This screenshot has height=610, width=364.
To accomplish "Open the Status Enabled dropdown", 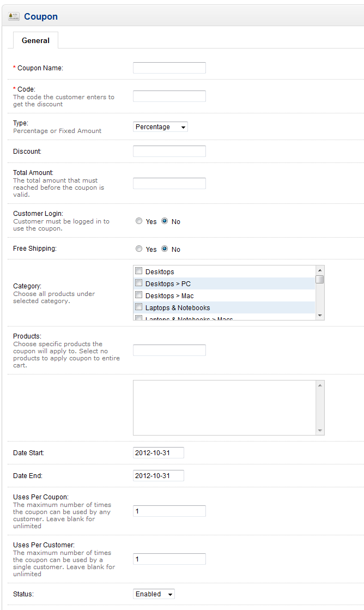I will point(154,594).
